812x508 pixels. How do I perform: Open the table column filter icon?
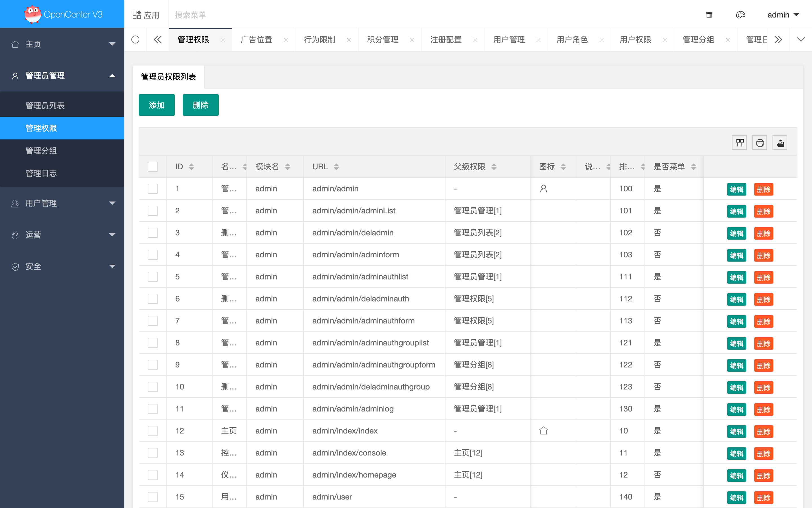point(740,143)
